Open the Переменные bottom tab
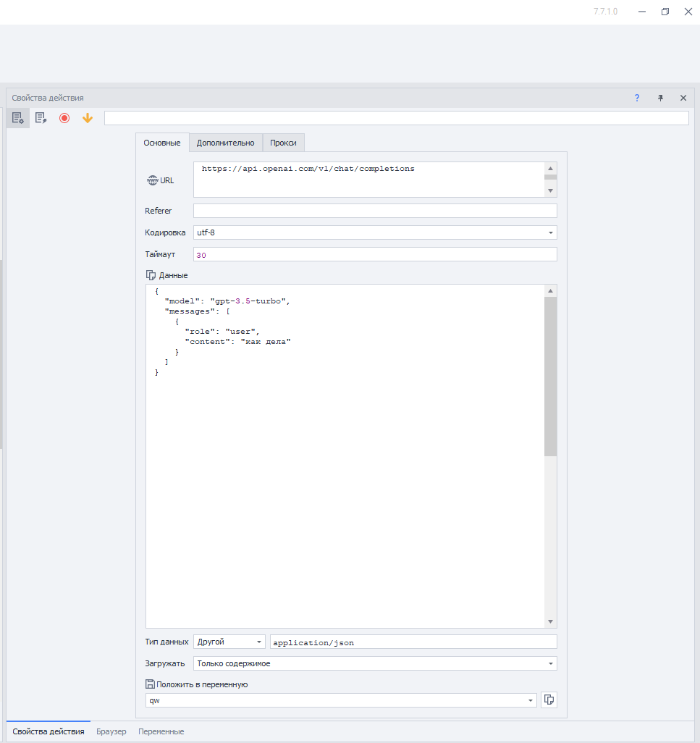The image size is (700, 743). 161,731
